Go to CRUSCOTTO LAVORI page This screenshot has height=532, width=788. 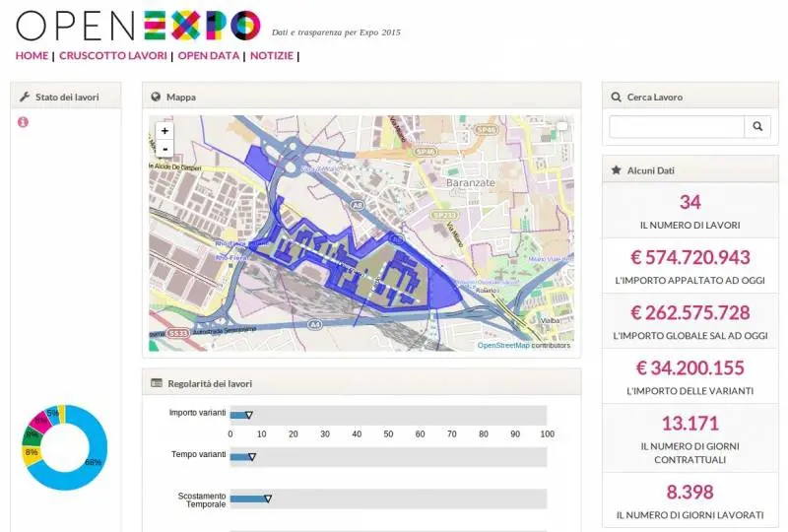point(113,56)
